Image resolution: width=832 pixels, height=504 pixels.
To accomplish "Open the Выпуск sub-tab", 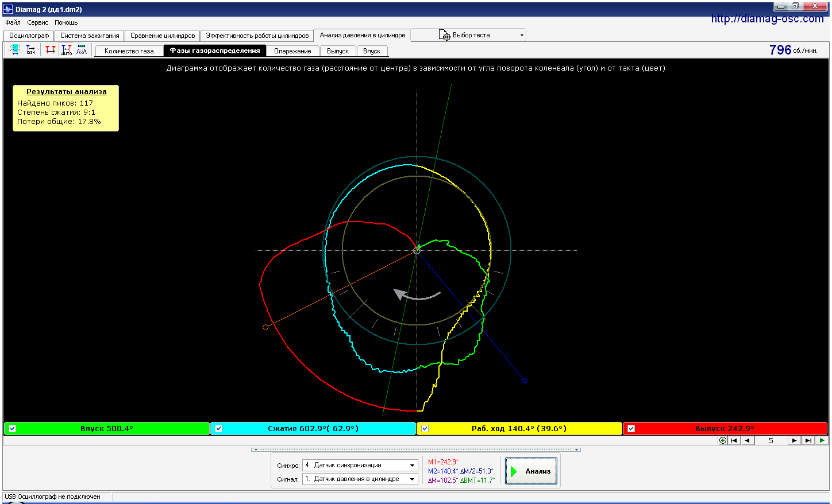I will (x=338, y=51).
